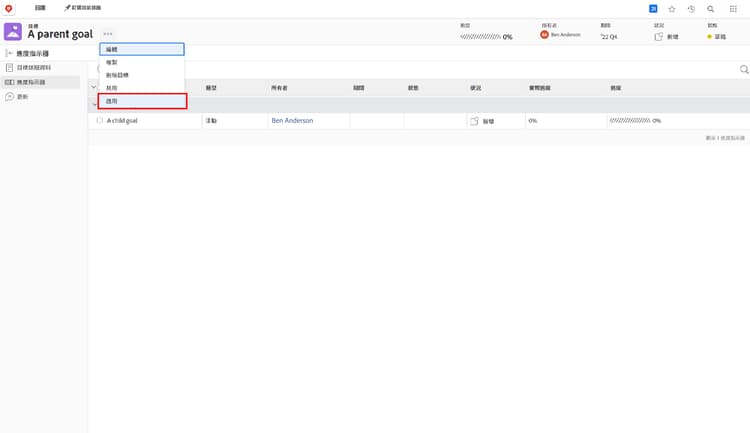The height and width of the screenshot is (433, 750).
Task: Open the blue panel icon in top bar
Action: [653, 9]
